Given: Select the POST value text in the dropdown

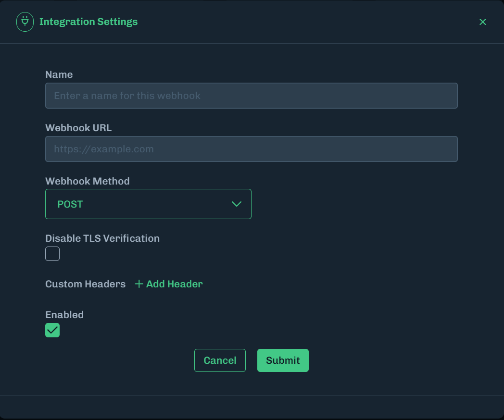Looking at the screenshot, I should (70, 204).
